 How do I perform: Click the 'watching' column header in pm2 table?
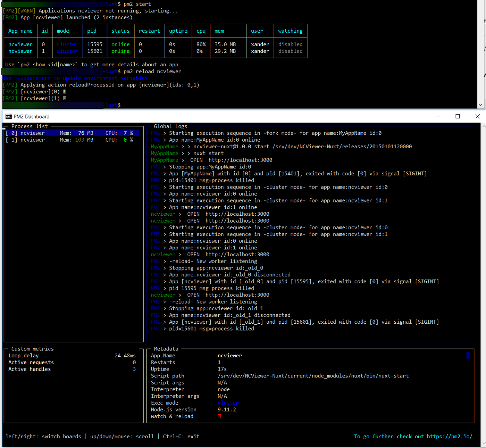[x=290, y=31]
